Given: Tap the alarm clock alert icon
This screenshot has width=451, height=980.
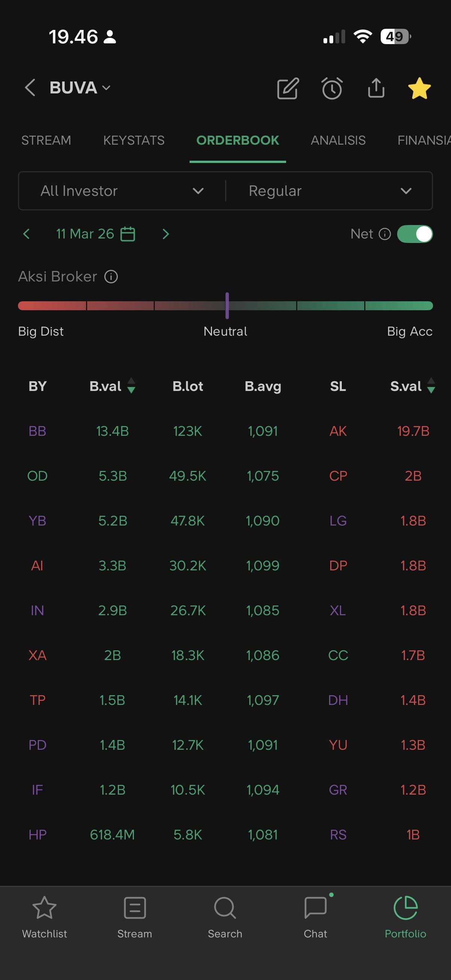Looking at the screenshot, I should (x=332, y=88).
